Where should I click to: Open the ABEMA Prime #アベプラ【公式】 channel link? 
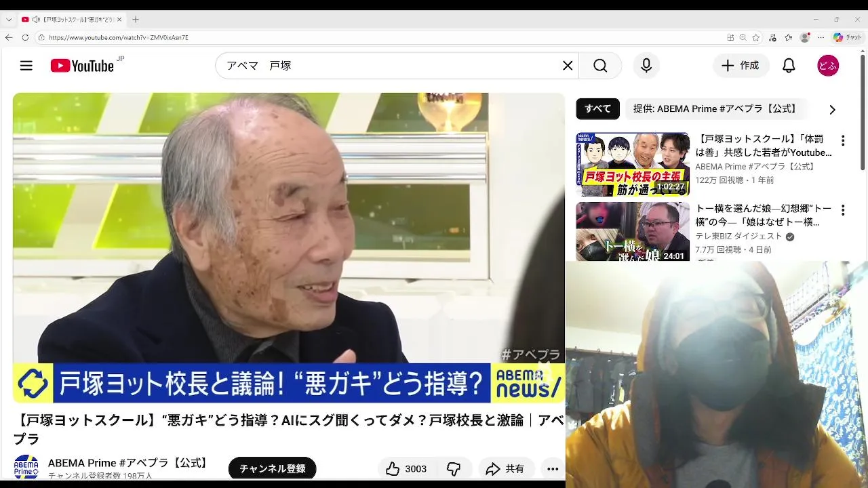(129, 463)
